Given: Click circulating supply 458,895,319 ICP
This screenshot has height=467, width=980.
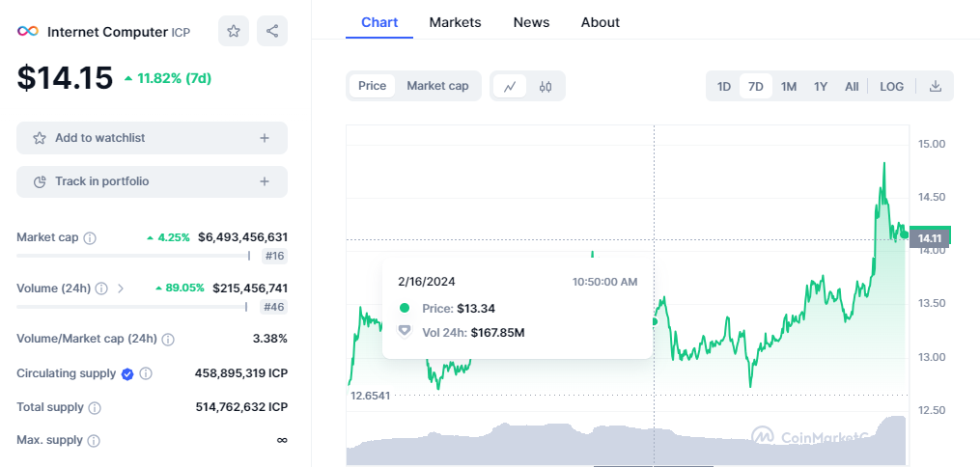Looking at the screenshot, I should [241, 373].
